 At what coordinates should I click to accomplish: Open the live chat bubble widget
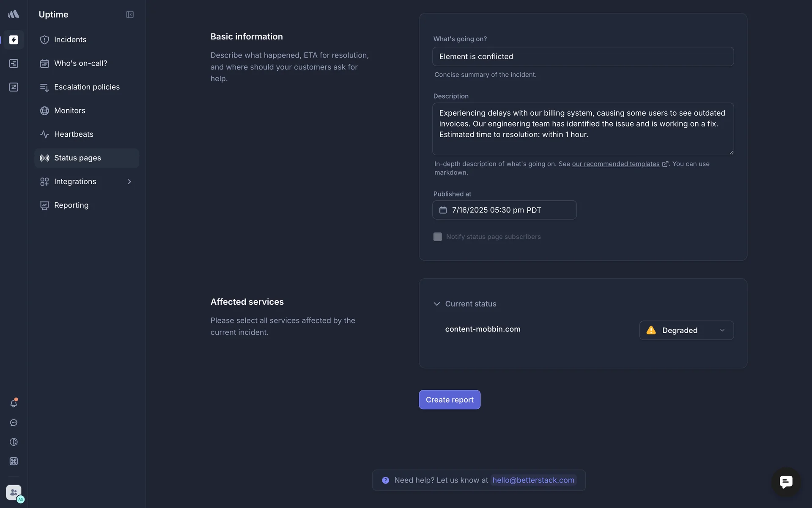coord(786,482)
